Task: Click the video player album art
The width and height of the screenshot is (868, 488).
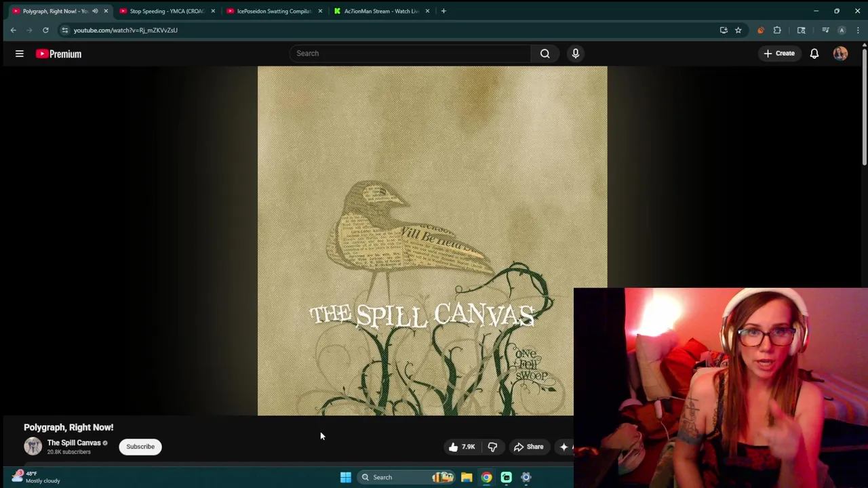Action: pos(433,241)
